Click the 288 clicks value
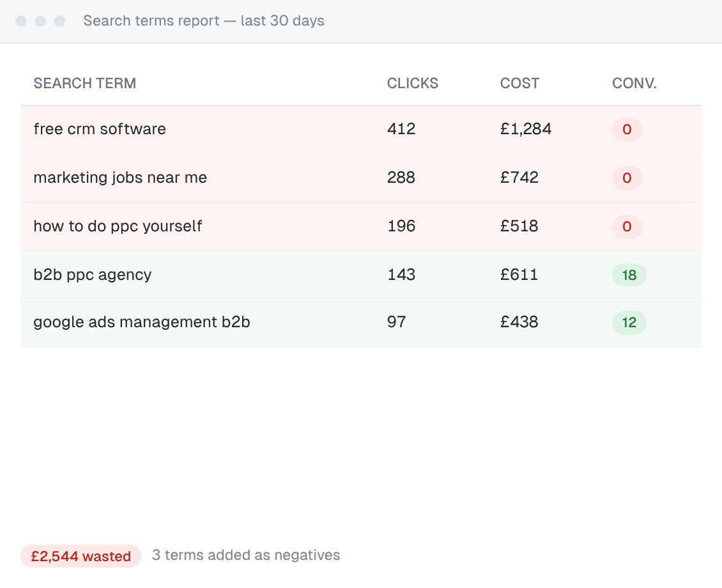 click(x=401, y=178)
